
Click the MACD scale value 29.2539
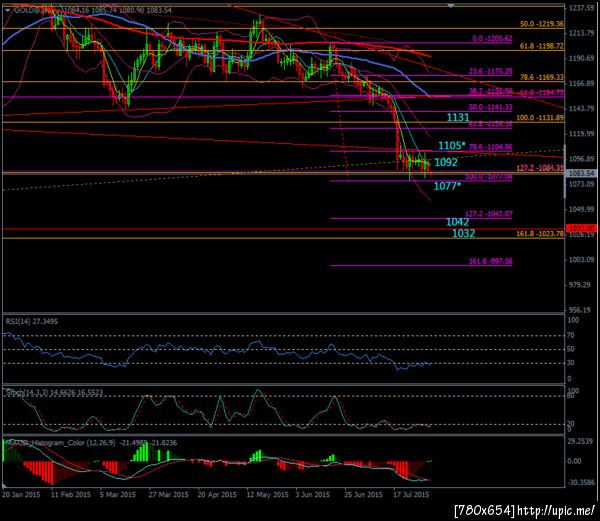tap(581, 441)
